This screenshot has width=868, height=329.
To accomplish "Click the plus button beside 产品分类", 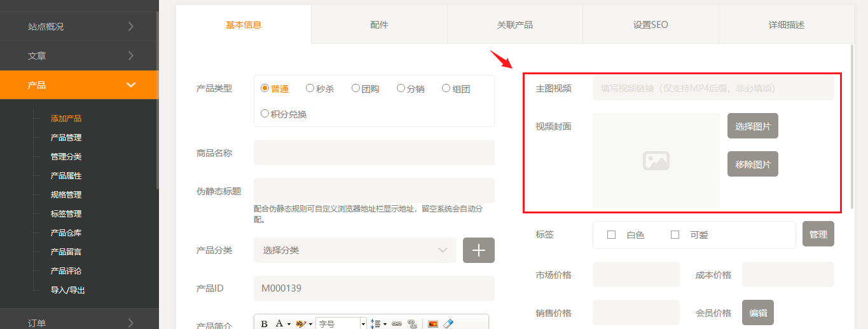I will (x=478, y=250).
